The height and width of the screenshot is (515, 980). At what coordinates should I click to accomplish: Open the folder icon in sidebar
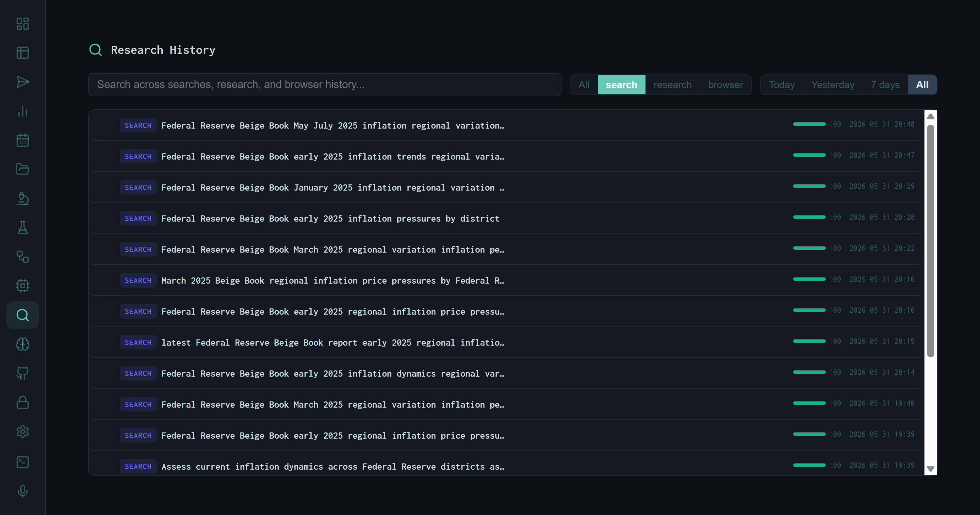point(23,169)
